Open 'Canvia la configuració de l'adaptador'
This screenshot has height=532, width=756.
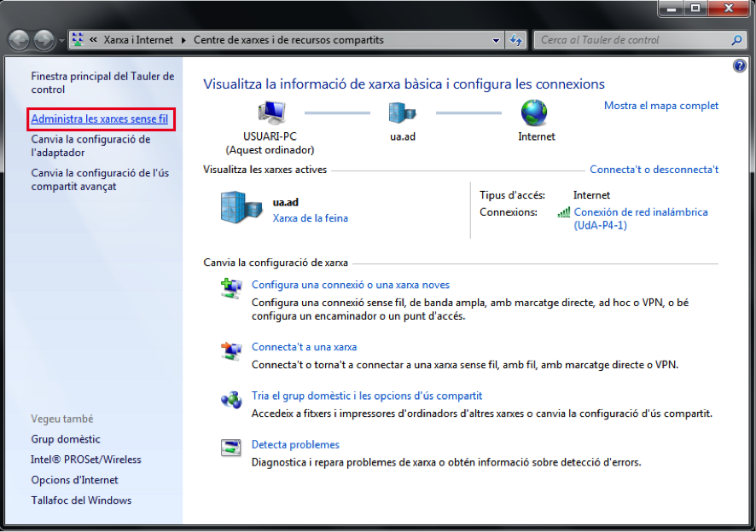[90, 146]
